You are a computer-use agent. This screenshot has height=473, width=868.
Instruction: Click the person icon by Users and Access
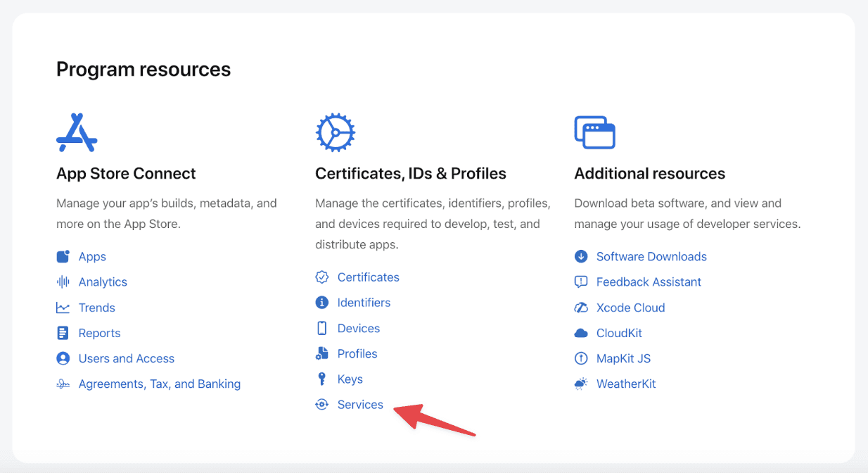click(63, 358)
